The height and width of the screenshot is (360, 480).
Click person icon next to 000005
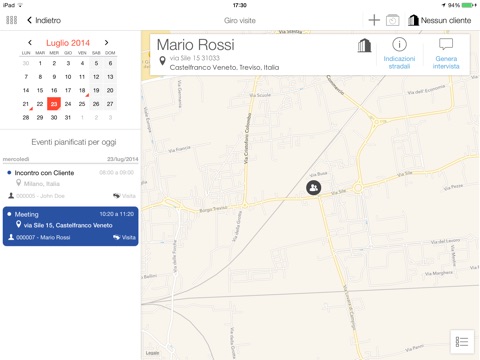pyautogui.click(x=11, y=195)
